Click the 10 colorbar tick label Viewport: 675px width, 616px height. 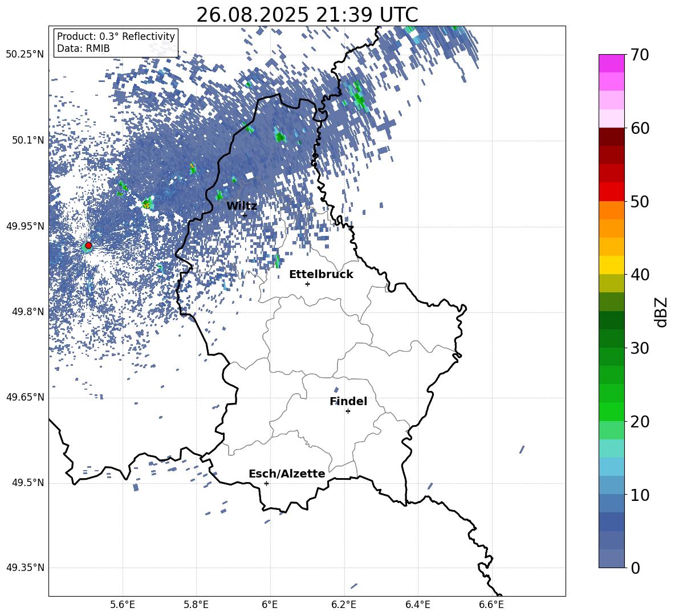click(640, 495)
